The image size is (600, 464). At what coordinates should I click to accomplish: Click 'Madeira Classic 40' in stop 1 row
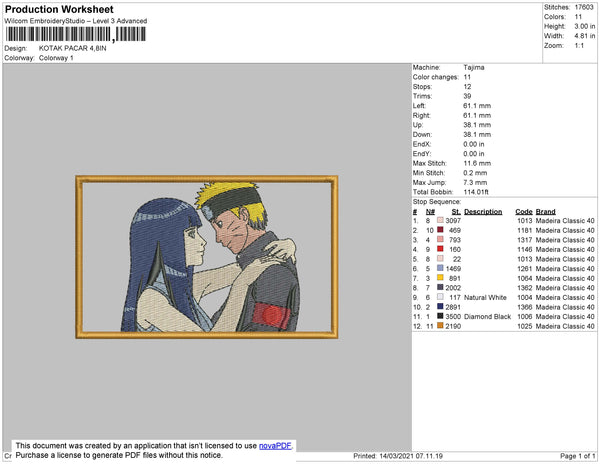[x=565, y=221]
